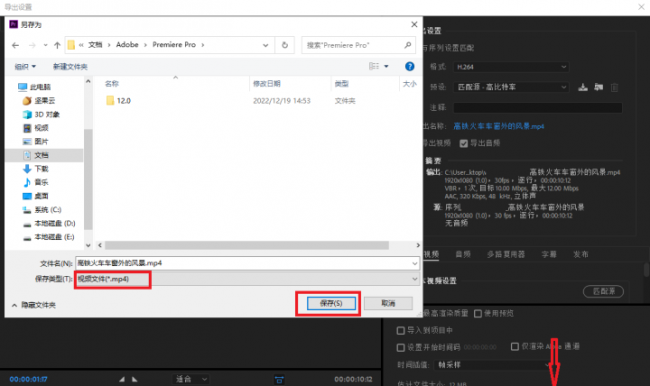Viewport: 650px width, 386px height.
Task: Click the 注释 comment input field
Action: click(x=538, y=107)
